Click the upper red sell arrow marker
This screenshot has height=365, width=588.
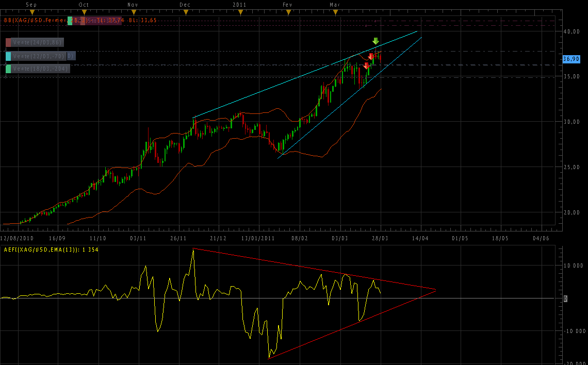[x=371, y=57]
